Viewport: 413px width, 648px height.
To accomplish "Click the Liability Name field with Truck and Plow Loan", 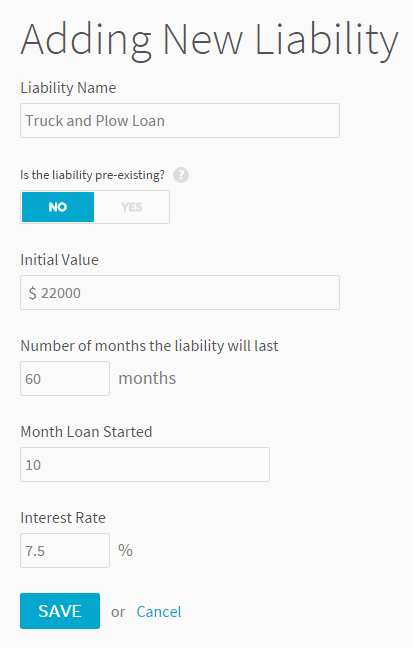I will 180,121.
